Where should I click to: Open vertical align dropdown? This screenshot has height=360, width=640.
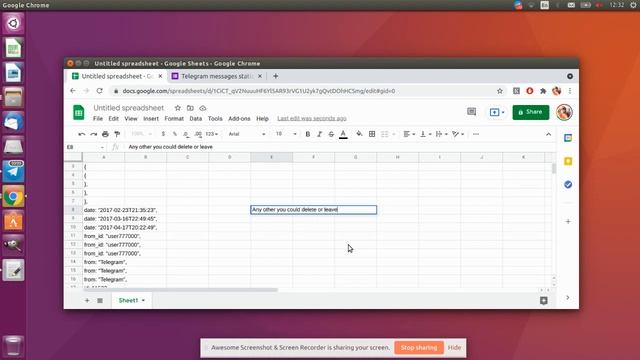click(425, 134)
